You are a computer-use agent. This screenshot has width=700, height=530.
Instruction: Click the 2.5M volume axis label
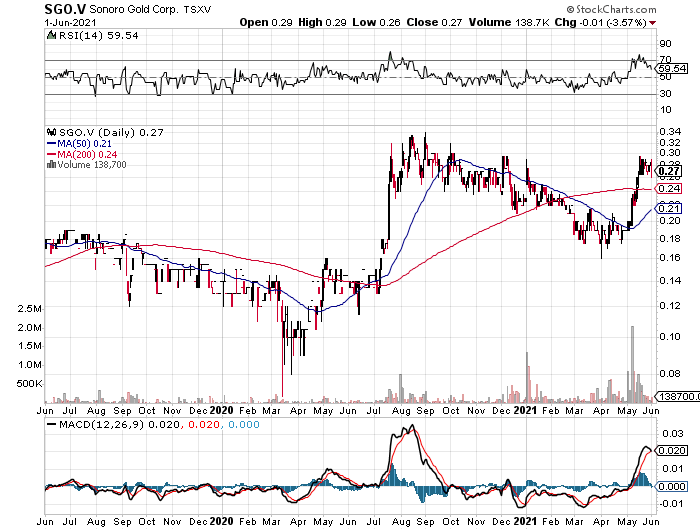tap(29, 309)
